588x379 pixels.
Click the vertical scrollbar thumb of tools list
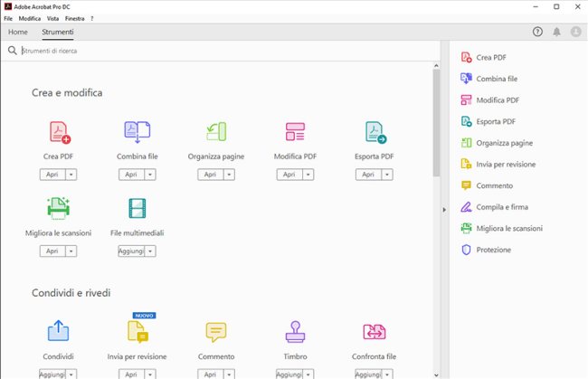(x=436, y=123)
